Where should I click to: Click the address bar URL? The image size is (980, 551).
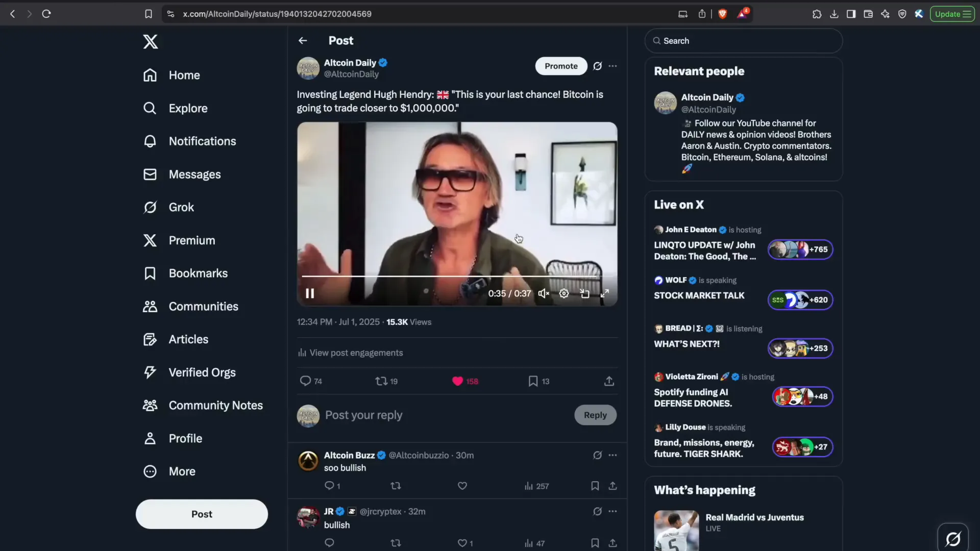click(x=277, y=14)
